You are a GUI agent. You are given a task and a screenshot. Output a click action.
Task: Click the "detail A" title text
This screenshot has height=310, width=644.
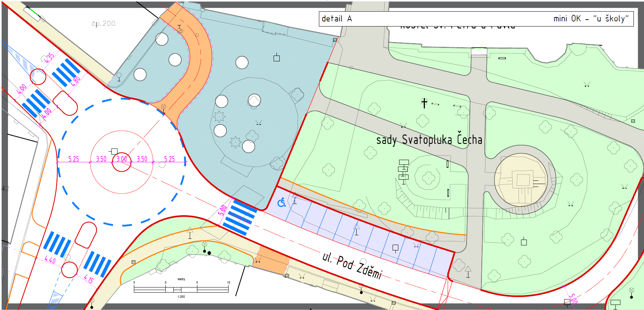click(336, 19)
